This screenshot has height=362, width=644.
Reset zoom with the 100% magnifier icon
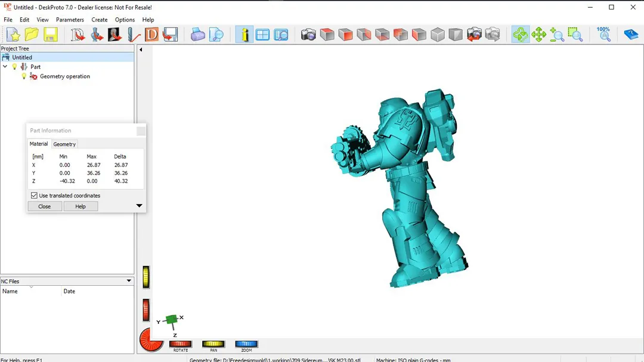click(603, 35)
